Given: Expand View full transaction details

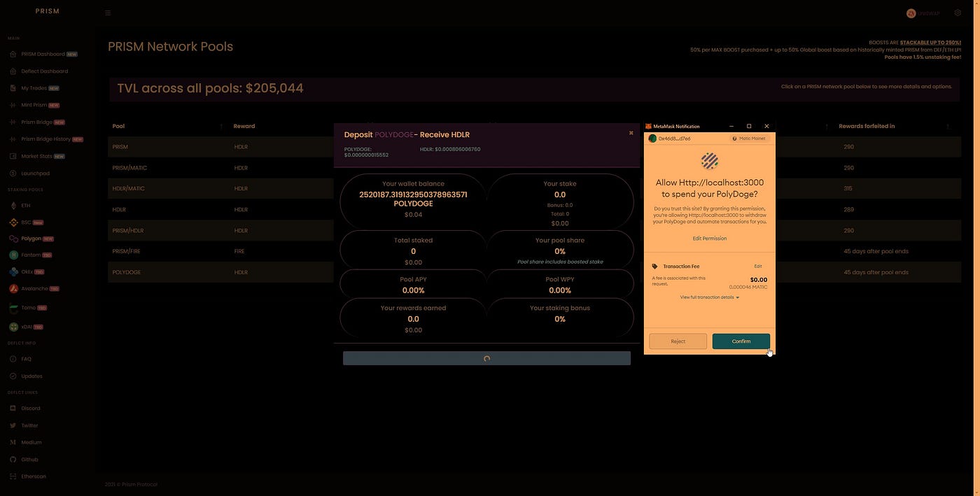Looking at the screenshot, I should (710, 297).
